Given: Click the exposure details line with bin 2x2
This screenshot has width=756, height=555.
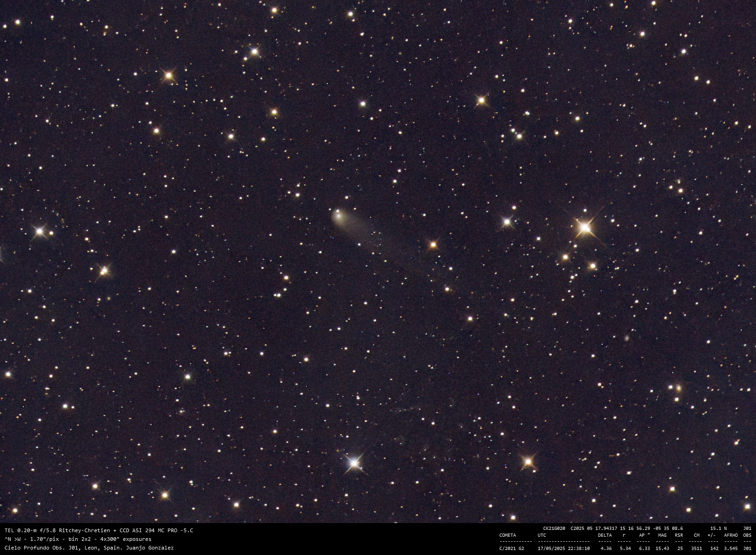Looking at the screenshot, I should [78, 539].
